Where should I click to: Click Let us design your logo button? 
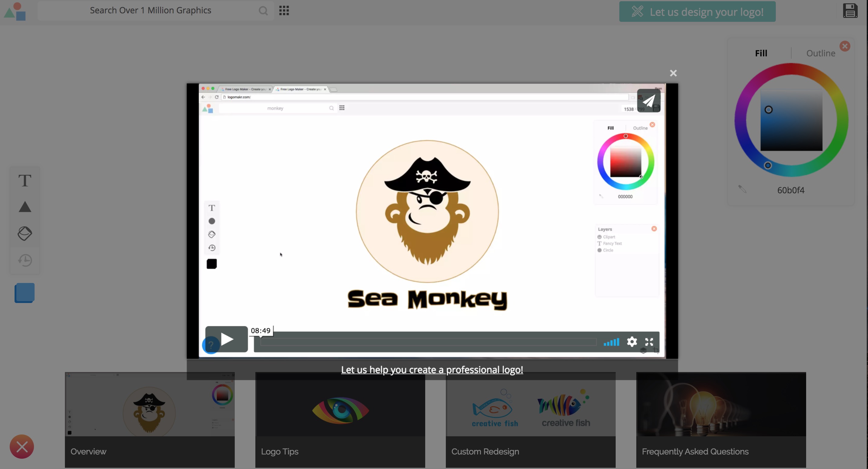pos(698,12)
